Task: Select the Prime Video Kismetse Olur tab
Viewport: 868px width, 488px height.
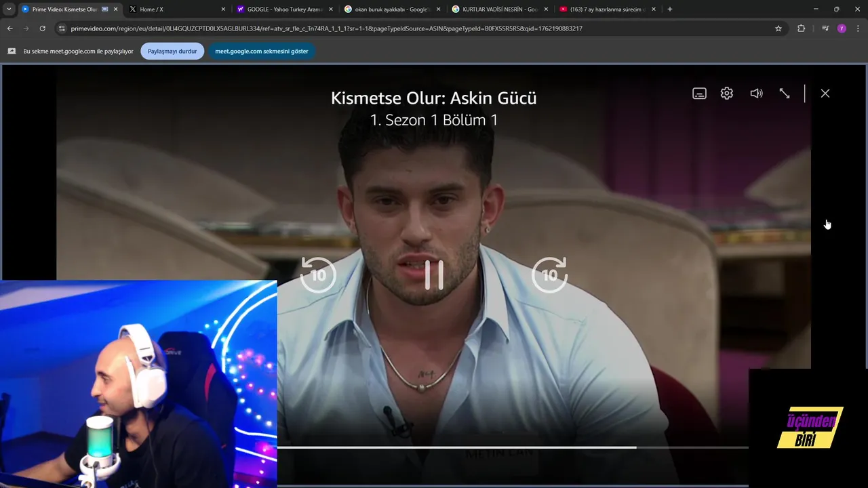Action: (x=64, y=9)
